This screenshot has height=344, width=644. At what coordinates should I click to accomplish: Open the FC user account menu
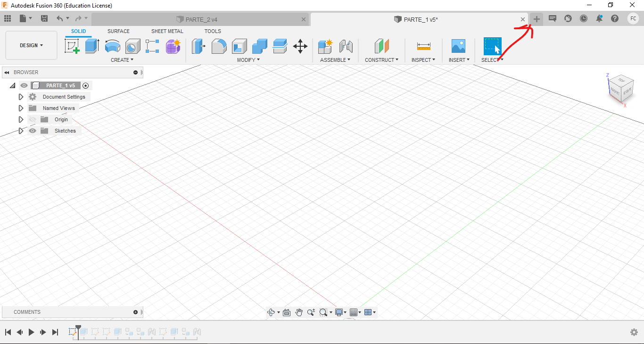(633, 18)
